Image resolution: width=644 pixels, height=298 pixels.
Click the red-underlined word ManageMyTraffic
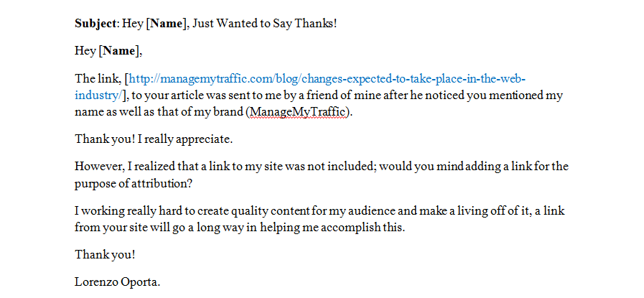[x=298, y=112]
